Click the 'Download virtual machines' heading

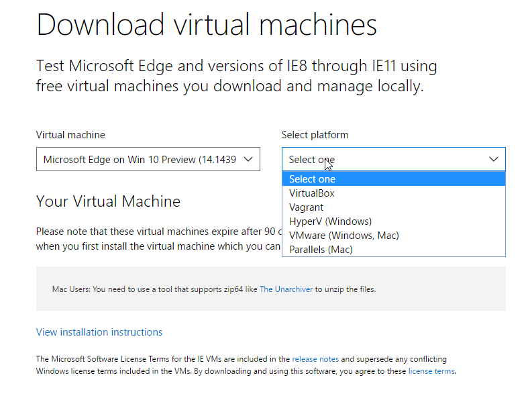(x=207, y=24)
